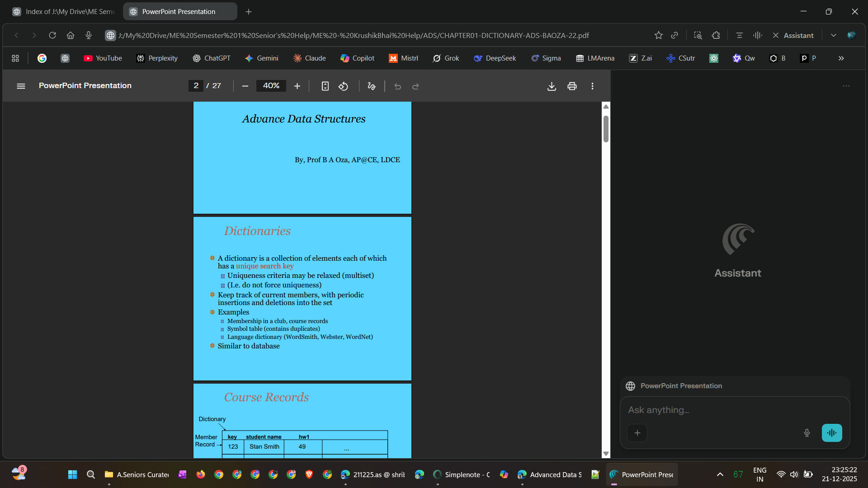The image size is (868, 488).
Task: Click the Ask anything input field
Action: point(735,410)
